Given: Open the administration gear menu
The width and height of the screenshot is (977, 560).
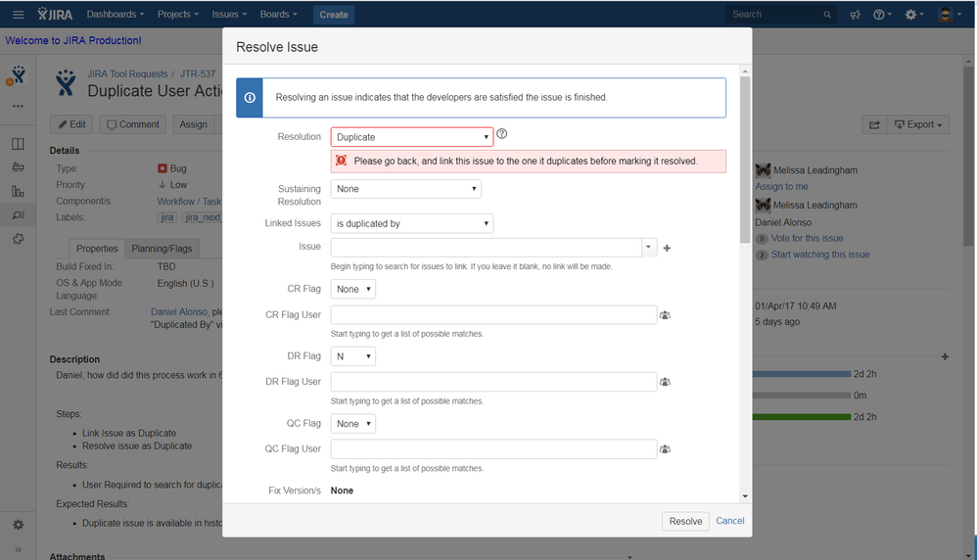Looking at the screenshot, I should point(914,15).
